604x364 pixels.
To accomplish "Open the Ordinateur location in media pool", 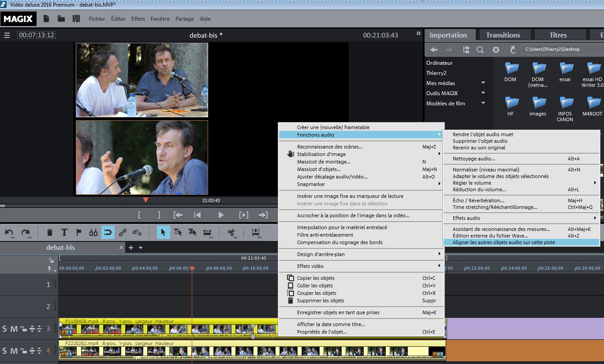I will pos(439,63).
